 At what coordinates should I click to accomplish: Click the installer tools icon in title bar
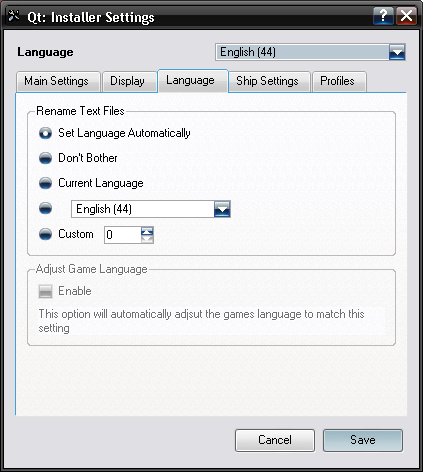click(14, 16)
